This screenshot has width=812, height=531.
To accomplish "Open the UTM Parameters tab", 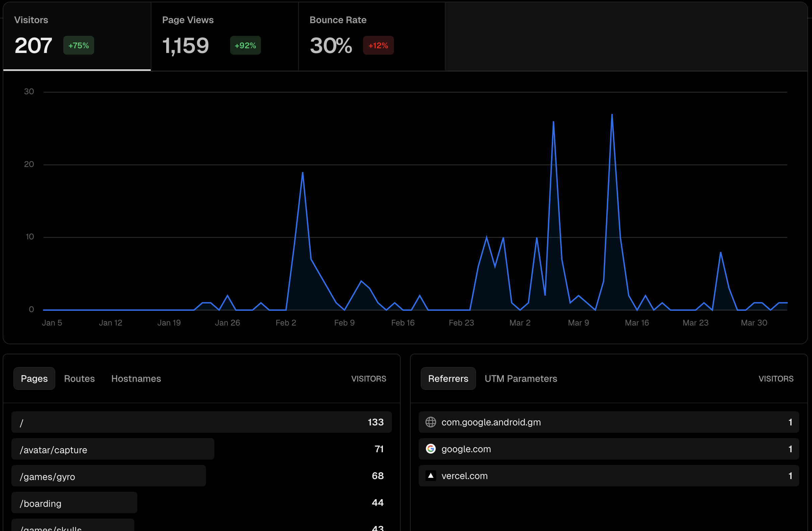I will [521, 378].
